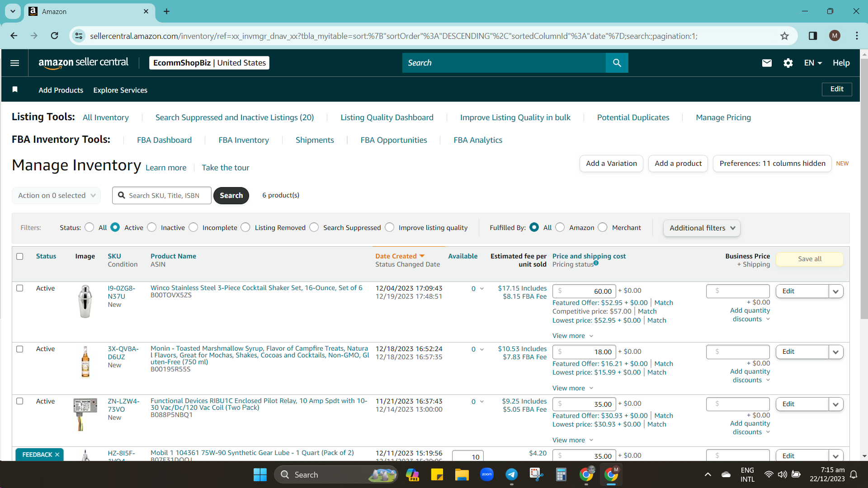Click the Take the tour link

[x=225, y=168]
